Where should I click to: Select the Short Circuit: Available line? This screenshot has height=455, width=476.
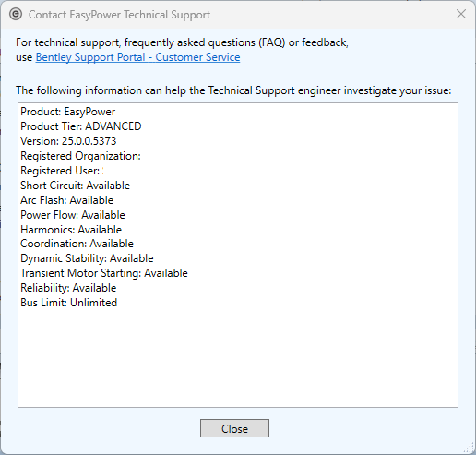point(75,186)
